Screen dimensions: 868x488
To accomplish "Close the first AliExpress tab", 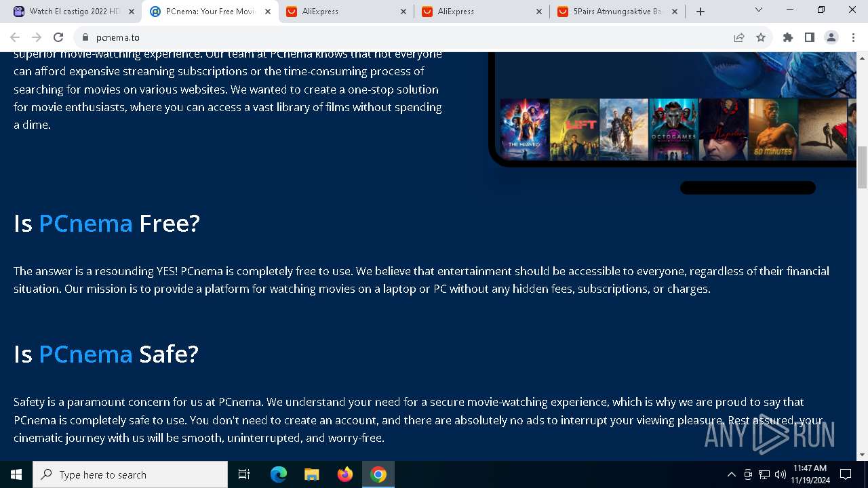I will click(x=403, y=12).
